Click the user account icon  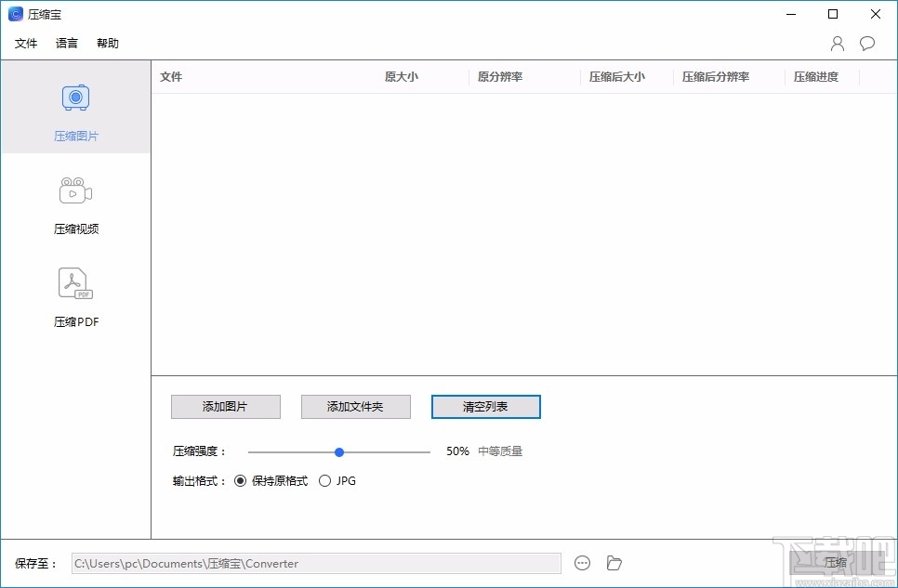point(836,43)
